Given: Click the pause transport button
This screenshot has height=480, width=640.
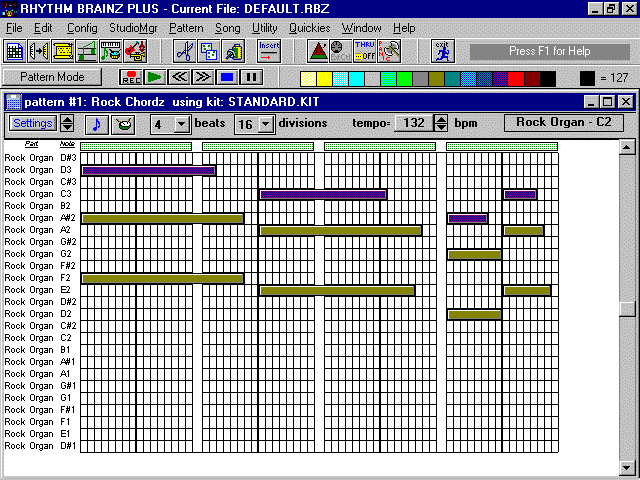Looking at the screenshot, I should pos(251,77).
